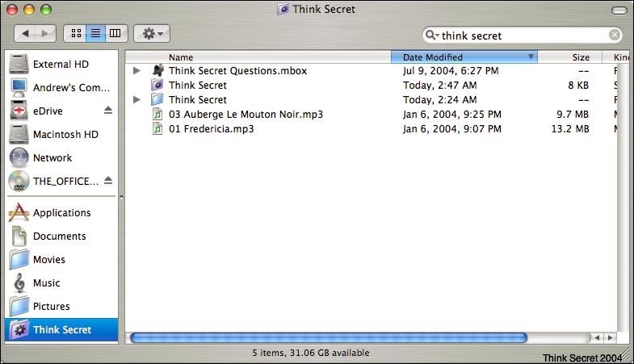The image size is (634, 364).
Task: Eject the eDrive volume
Action: tap(108, 110)
